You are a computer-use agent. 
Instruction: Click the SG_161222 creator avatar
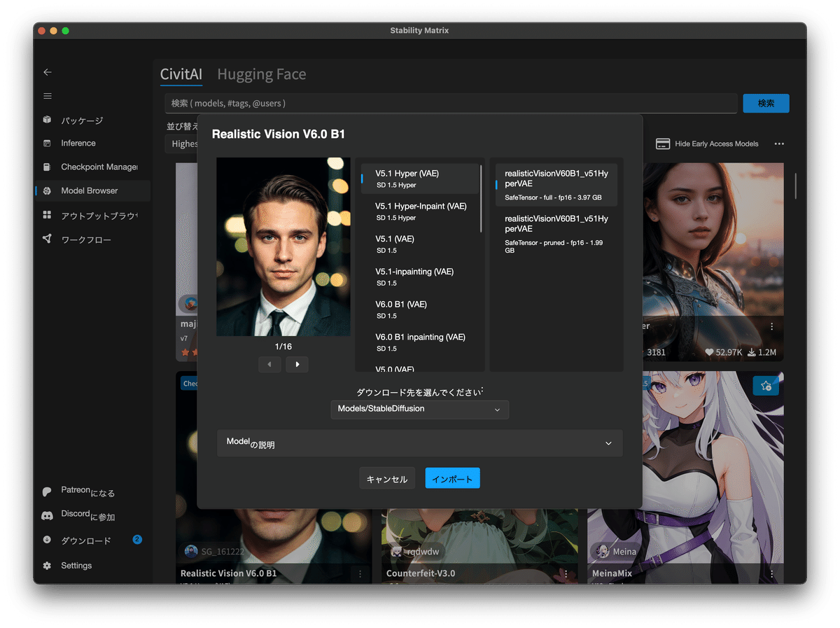coord(191,551)
